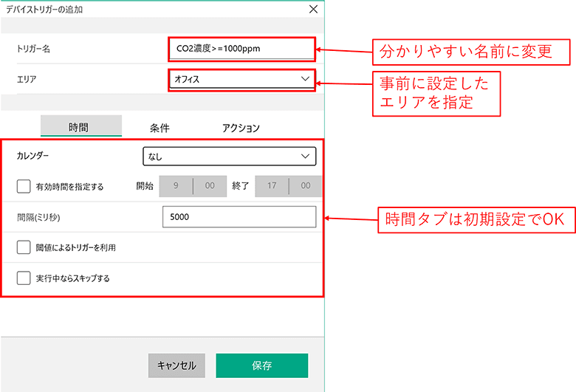
Task: Click the 終了 minute field showing 00
Action: (x=306, y=186)
